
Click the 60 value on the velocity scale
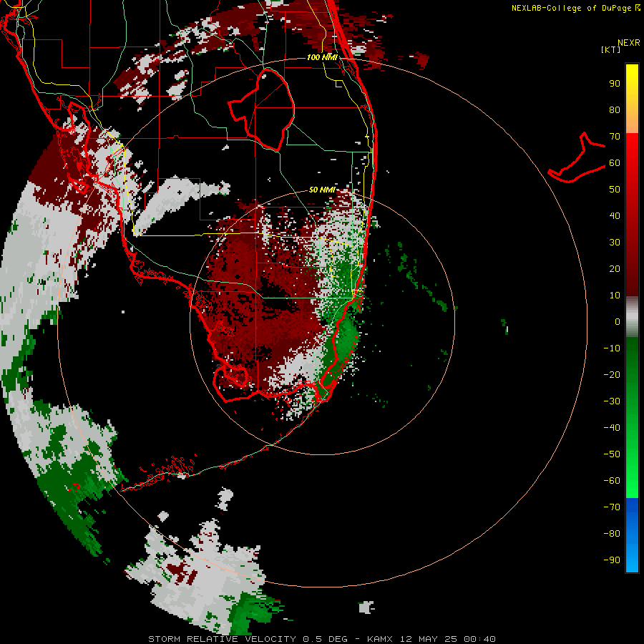click(615, 163)
